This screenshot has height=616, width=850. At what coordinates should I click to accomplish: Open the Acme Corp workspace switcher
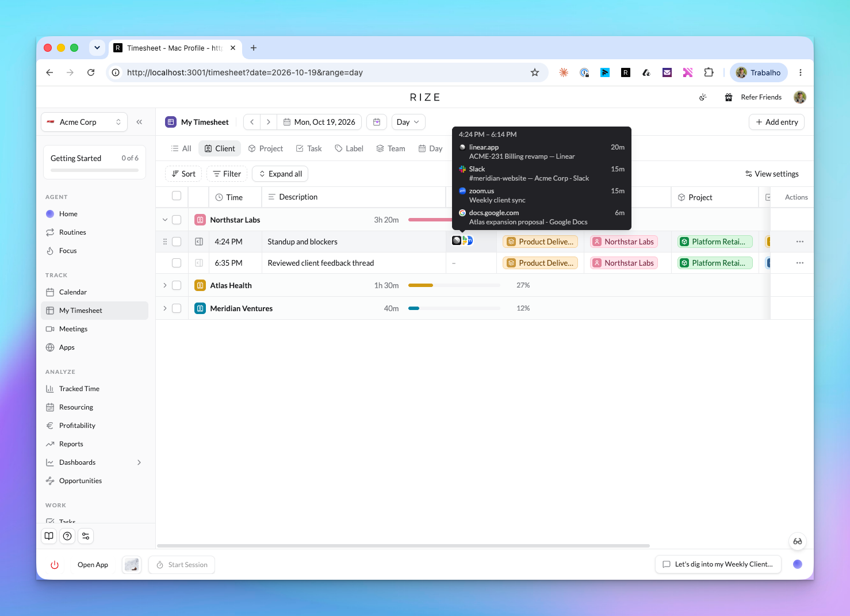pyautogui.click(x=85, y=122)
